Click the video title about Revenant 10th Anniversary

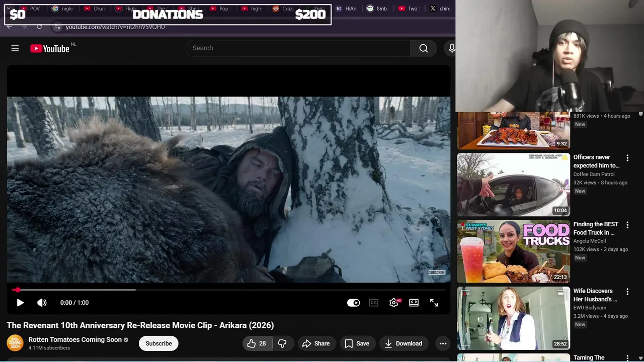tap(140, 325)
